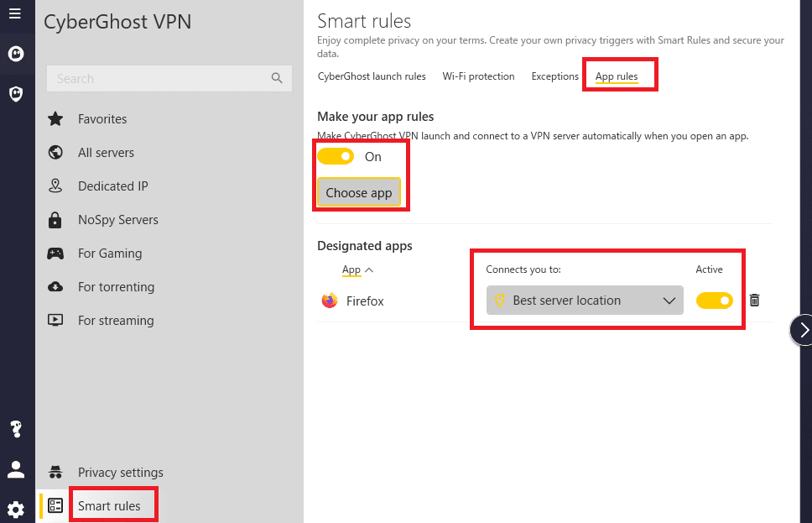This screenshot has height=523, width=812.
Task: Click the For Gaming controller icon
Action: [55, 254]
